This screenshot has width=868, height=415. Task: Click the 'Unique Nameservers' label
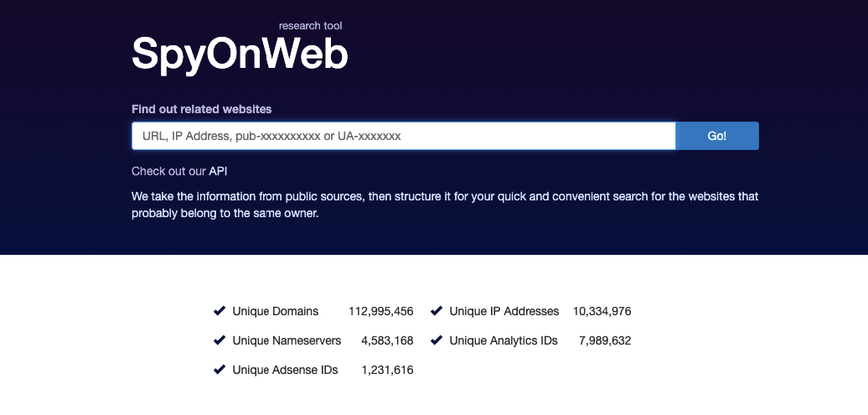click(x=287, y=340)
